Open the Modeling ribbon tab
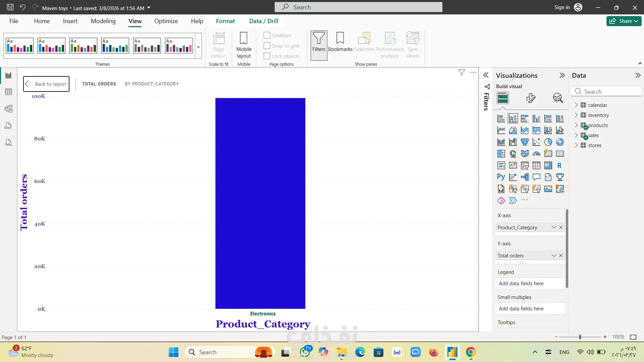This screenshot has width=644, height=362. (x=103, y=21)
